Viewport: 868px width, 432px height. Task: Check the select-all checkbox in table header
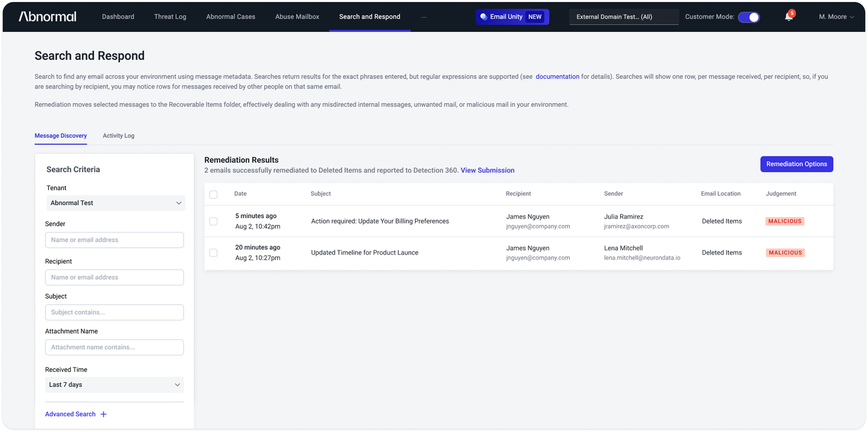click(x=213, y=194)
